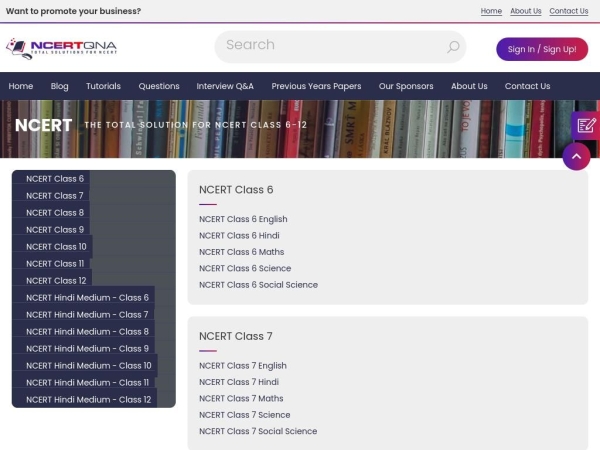The height and width of the screenshot is (450, 600).
Task: Open NCERT Class 7 Maths link
Action: (x=241, y=399)
